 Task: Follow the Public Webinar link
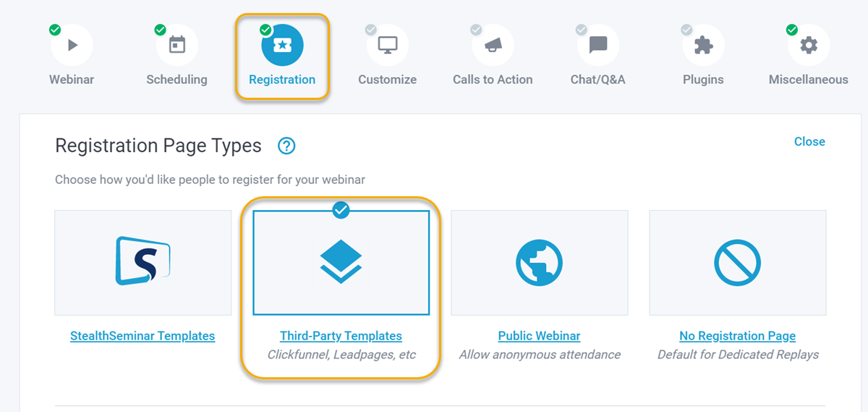tap(539, 336)
